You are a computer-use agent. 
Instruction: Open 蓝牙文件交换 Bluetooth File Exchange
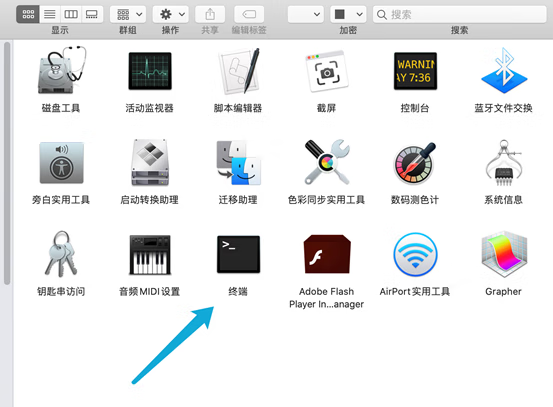(504, 71)
